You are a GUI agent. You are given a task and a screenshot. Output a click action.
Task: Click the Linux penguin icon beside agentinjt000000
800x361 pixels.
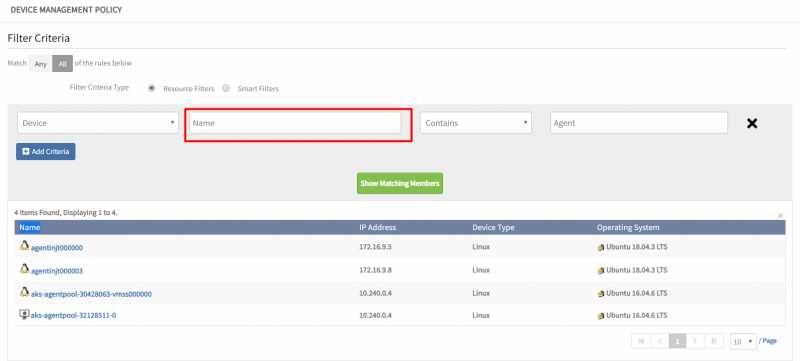(23, 246)
